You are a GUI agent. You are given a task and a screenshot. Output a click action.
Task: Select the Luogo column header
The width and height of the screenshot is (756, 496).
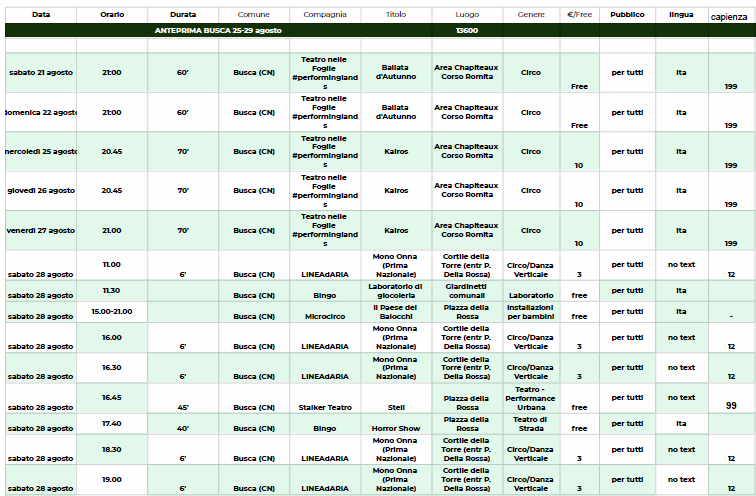coord(467,15)
